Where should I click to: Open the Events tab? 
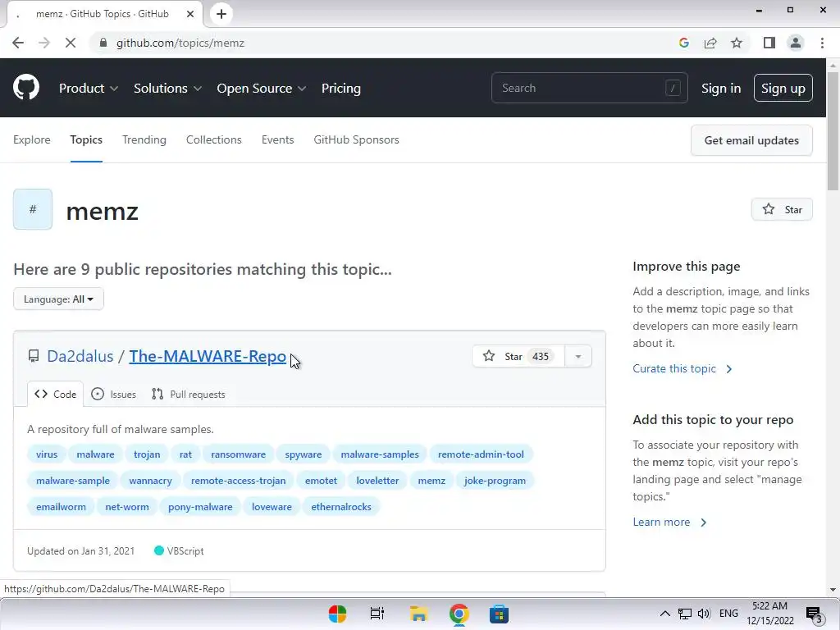click(x=277, y=139)
